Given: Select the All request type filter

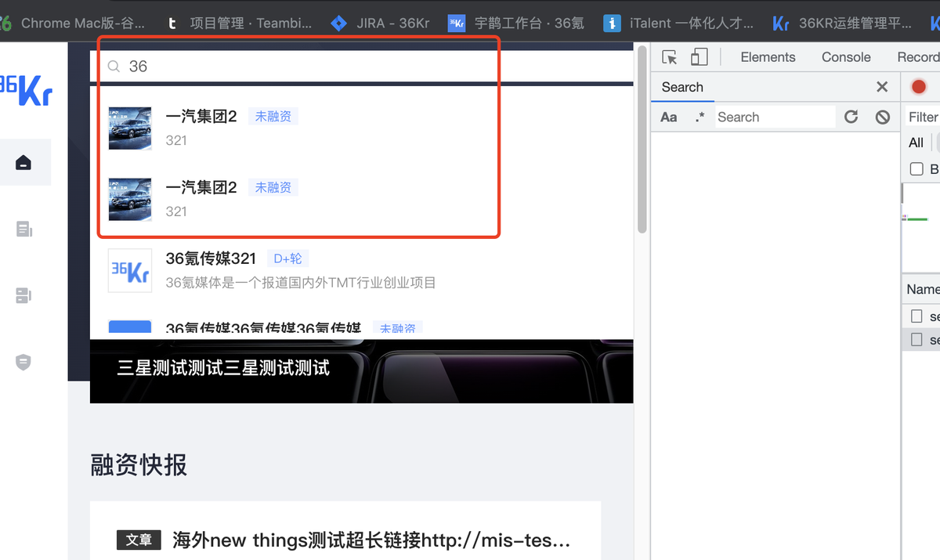Looking at the screenshot, I should point(916,143).
